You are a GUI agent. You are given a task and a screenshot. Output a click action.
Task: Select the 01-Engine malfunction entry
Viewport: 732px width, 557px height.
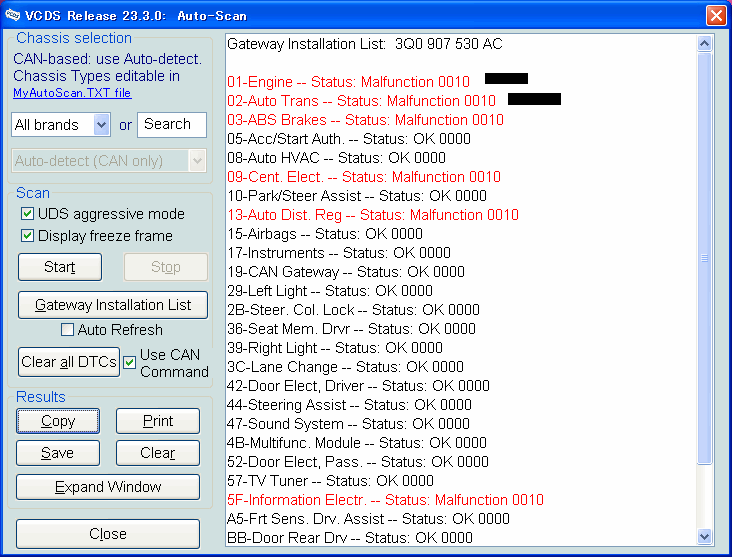tap(346, 82)
